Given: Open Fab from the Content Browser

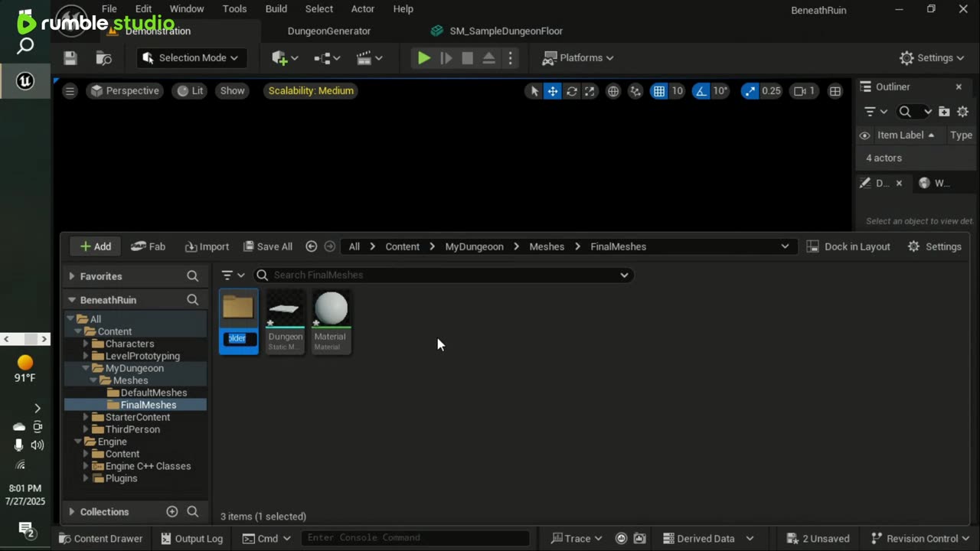Looking at the screenshot, I should point(149,246).
